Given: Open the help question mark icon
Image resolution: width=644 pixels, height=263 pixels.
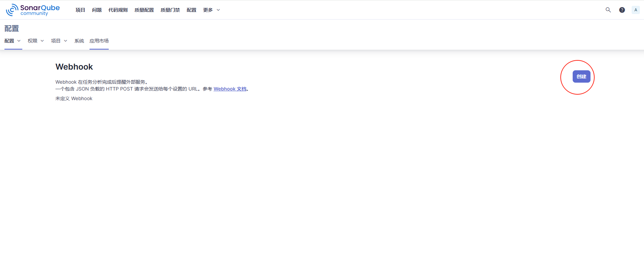Looking at the screenshot, I should 622,10.
